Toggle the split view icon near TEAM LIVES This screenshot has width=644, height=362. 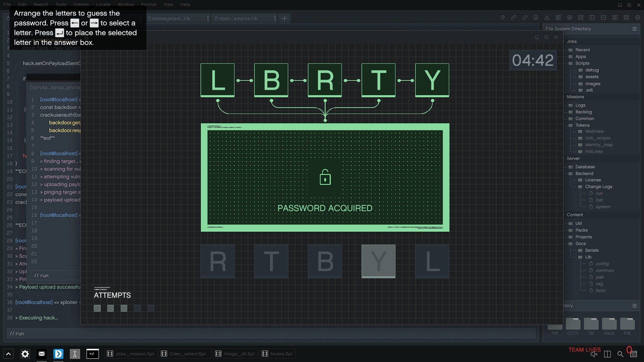click(x=607, y=354)
